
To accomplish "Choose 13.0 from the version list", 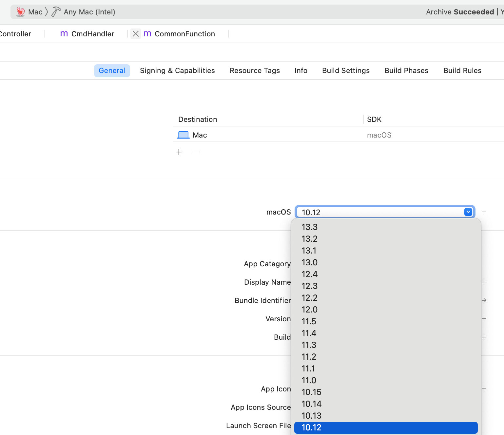I will [x=386, y=262].
